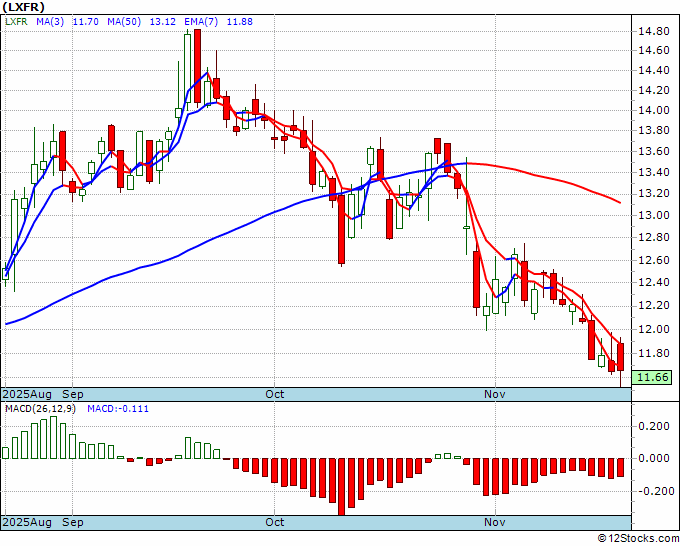Click the last red candle near 11.66
680x546 pixels.
(621, 357)
